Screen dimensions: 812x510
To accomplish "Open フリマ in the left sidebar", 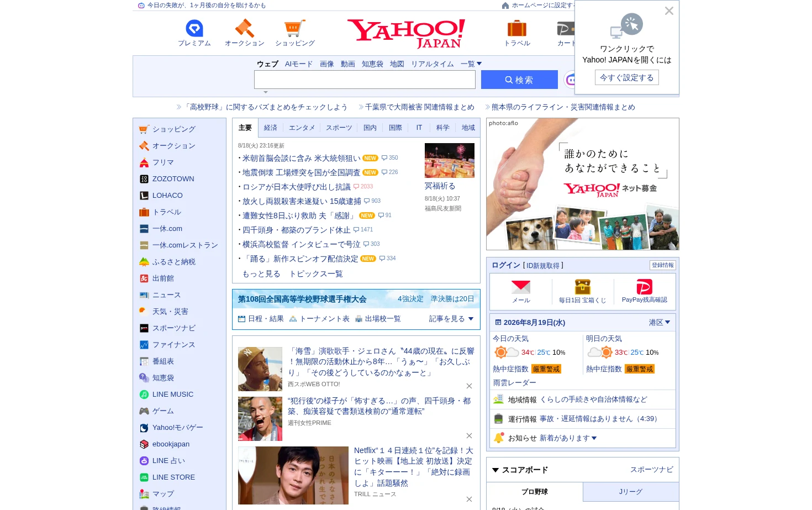I will [x=157, y=162].
